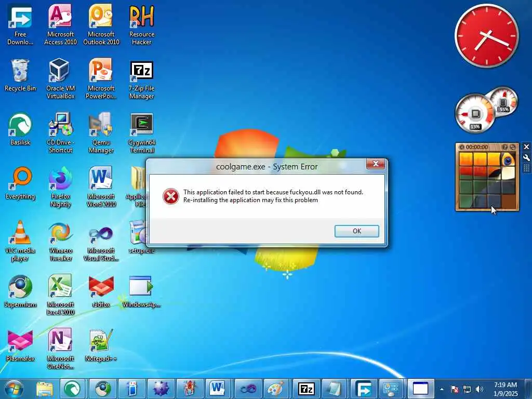
Task: Click the puzzle gadget pause timer icon
Action: [461, 147]
